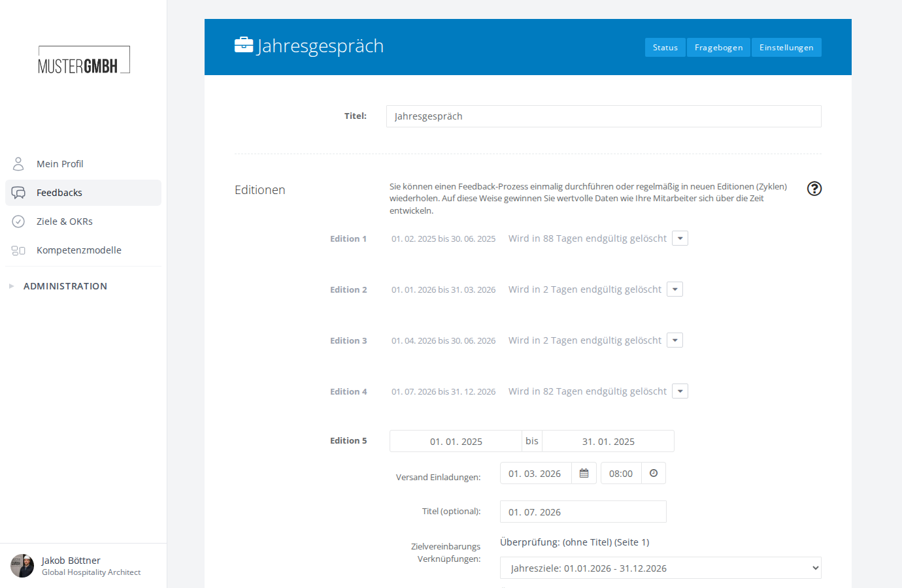
Task: Open Mein Profil in the sidebar
Action: pos(83,164)
